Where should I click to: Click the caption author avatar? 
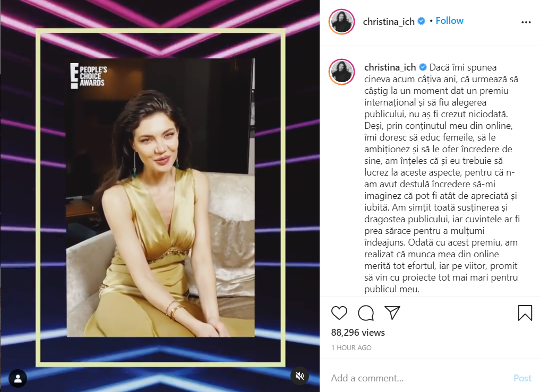[341, 72]
